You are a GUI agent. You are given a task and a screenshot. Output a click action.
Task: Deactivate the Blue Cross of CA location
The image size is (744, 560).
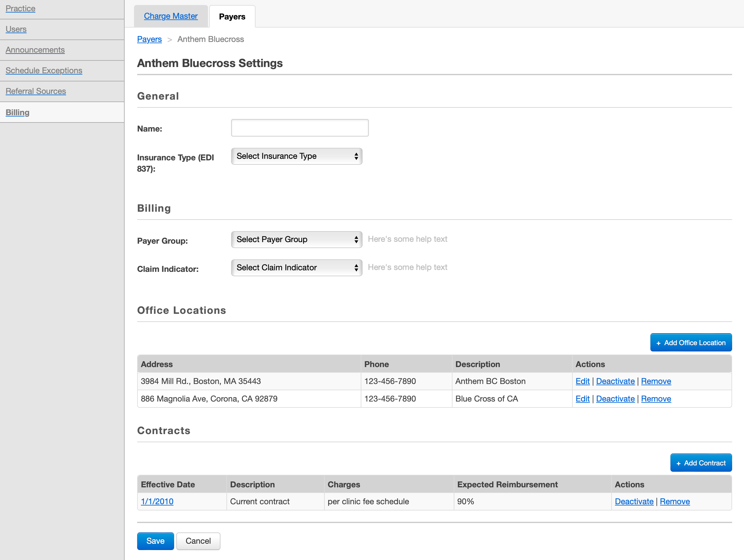point(615,399)
